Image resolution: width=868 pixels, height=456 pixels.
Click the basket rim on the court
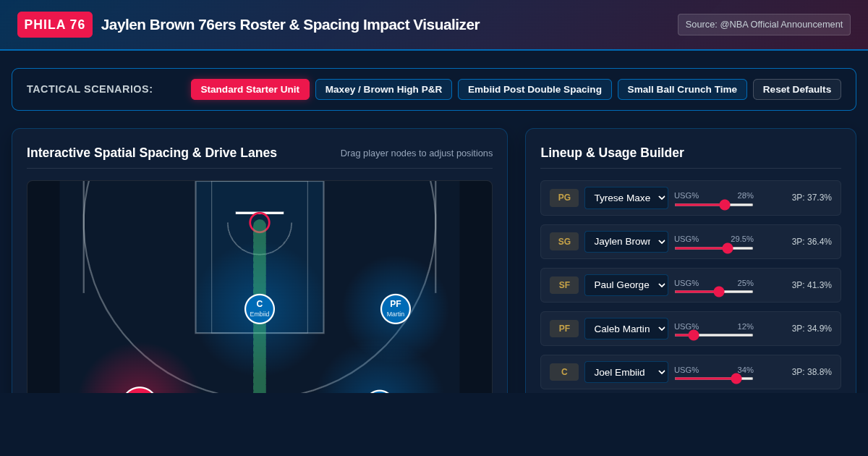[260, 222]
